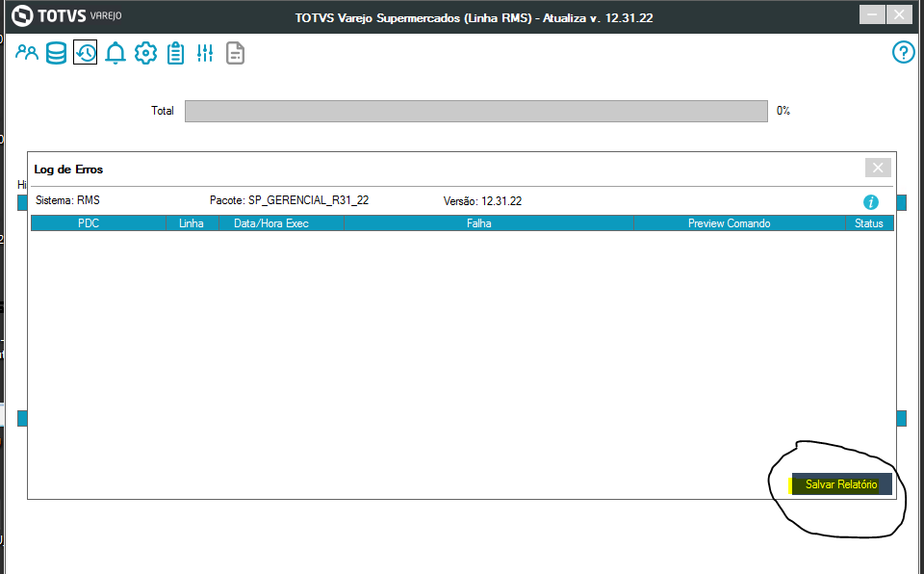This screenshot has height=574, width=924.
Task: Select the history clock icon
Action: tap(86, 53)
